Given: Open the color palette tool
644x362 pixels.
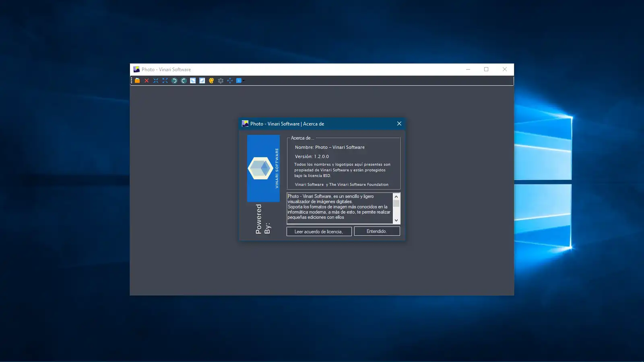Looking at the screenshot, I should tap(211, 80).
